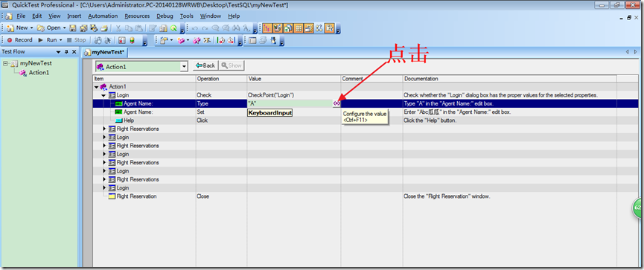Open the Automation menu
This screenshot has width=644, height=270.
103,16
